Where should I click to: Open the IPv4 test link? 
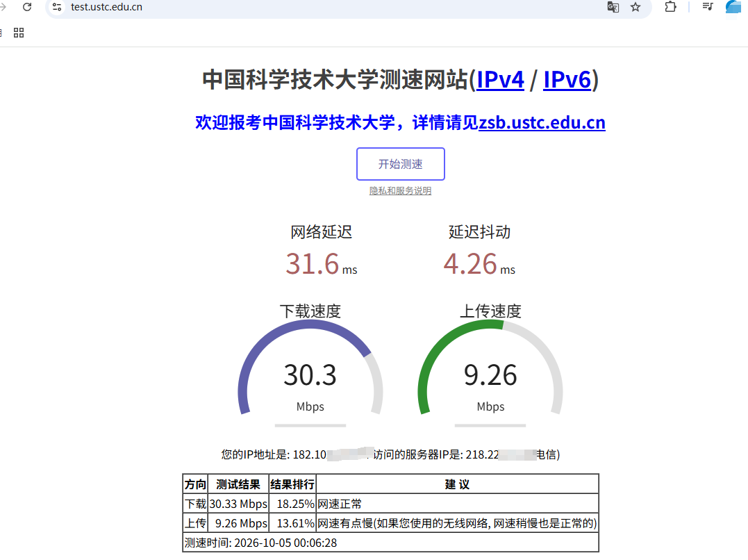pos(501,79)
